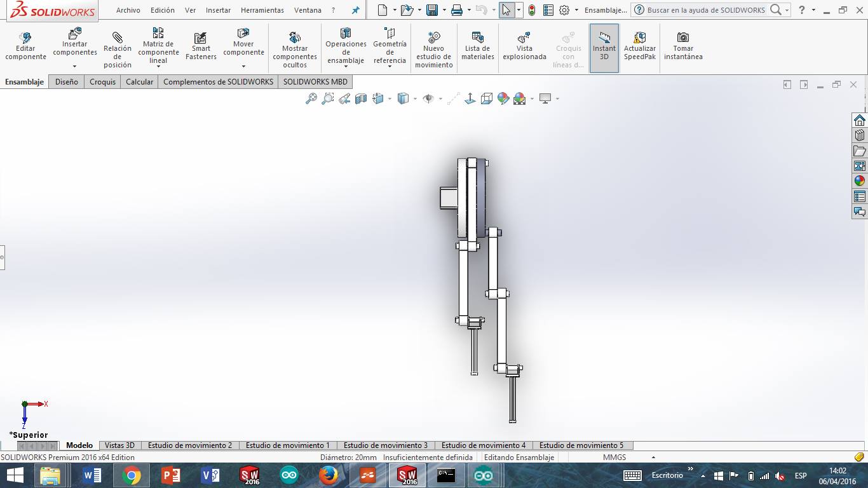Screen dimensions: 868x488
Task: Click Rebuild traffic light icon
Action: pyautogui.click(x=532, y=10)
